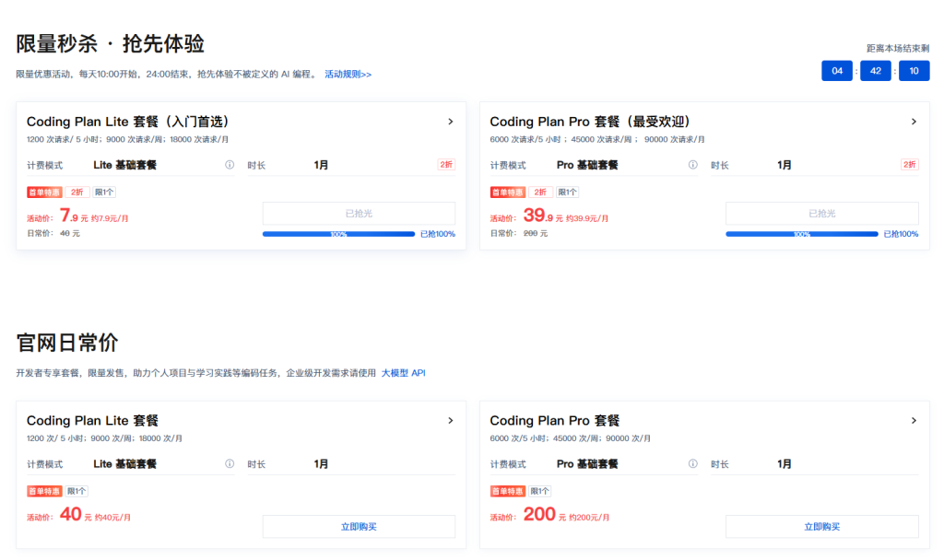The image size is (944, 560).
Task: Click 立即购买 for Coding Plan Lite 套餐
Action: (x=359, y=526)
